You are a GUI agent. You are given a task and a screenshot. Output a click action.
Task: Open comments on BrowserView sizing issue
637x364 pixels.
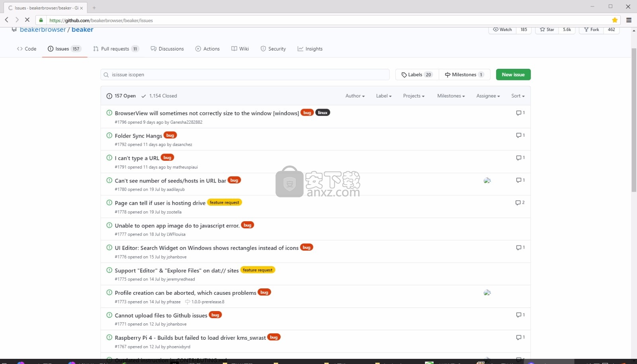520,113
